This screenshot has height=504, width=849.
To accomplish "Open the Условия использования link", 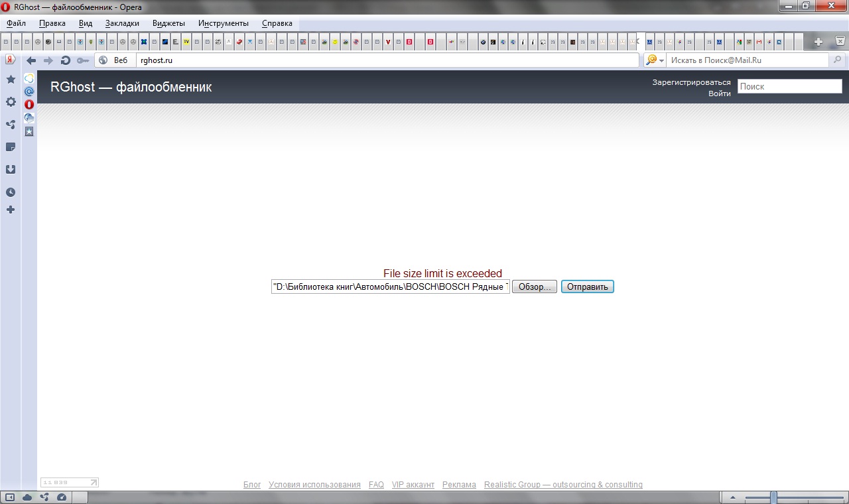I will click(314, 485).
